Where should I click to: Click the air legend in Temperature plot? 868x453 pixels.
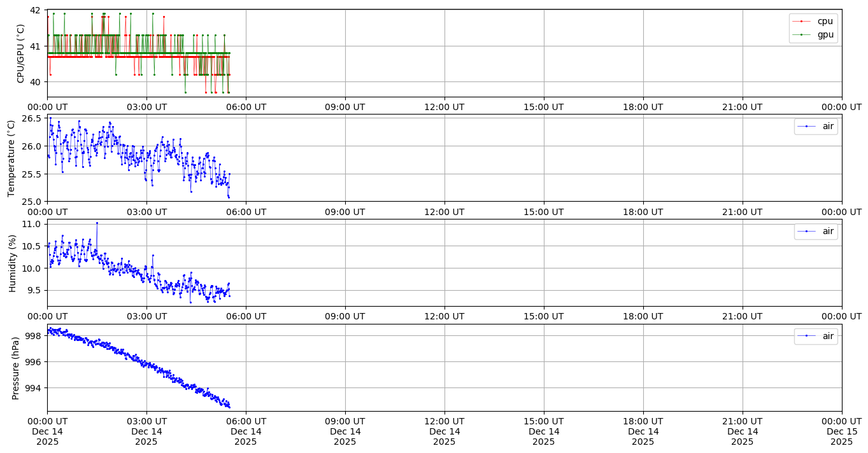828,126
